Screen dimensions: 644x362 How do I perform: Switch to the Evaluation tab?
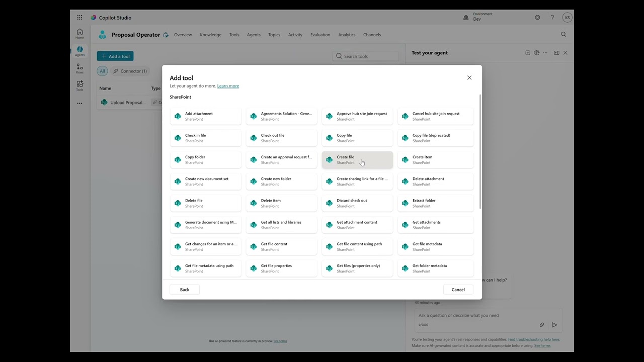coord(320,35)
